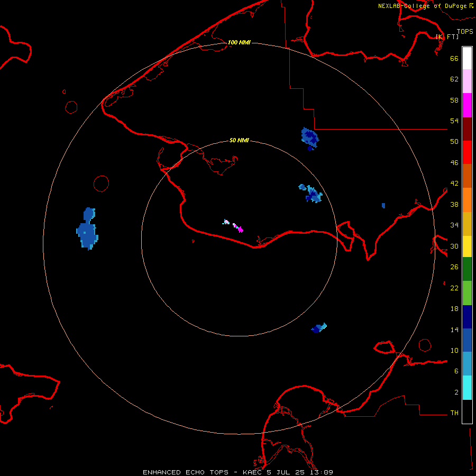Screen dimensions: 476x476
Task: Click the 10 scale value
Action: pos(454,351)
